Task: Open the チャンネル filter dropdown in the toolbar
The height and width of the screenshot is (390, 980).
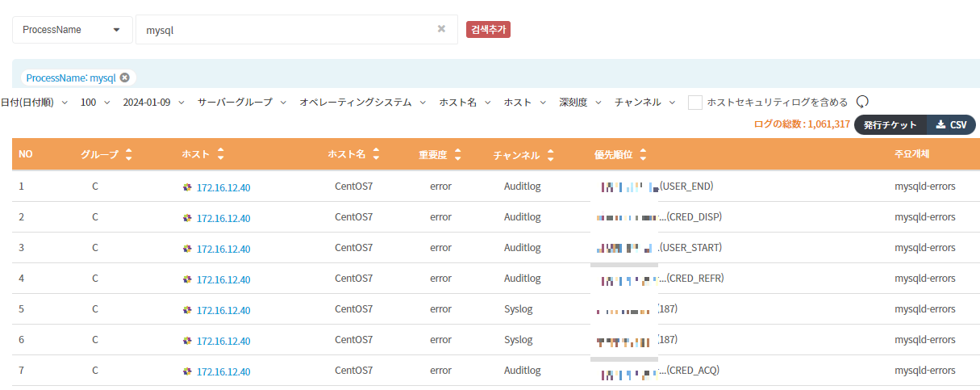Action: tap(645, 103)
